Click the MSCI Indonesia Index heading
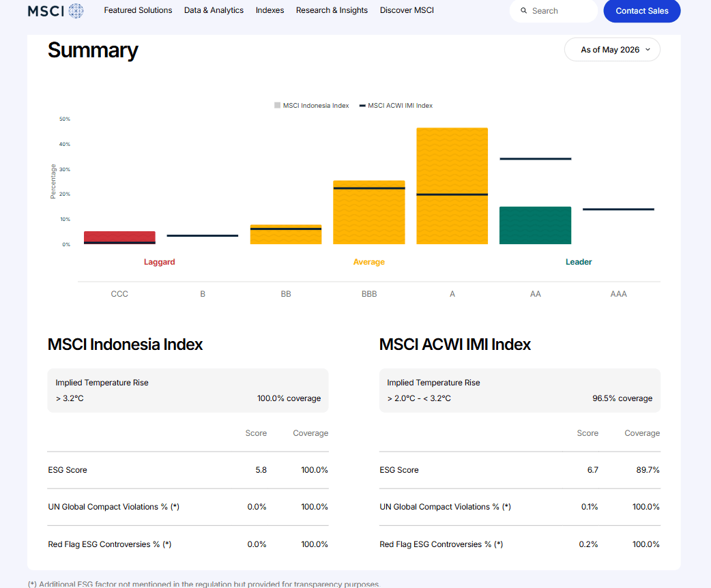This screenshot has height=588, width=711. coord(125,344)
